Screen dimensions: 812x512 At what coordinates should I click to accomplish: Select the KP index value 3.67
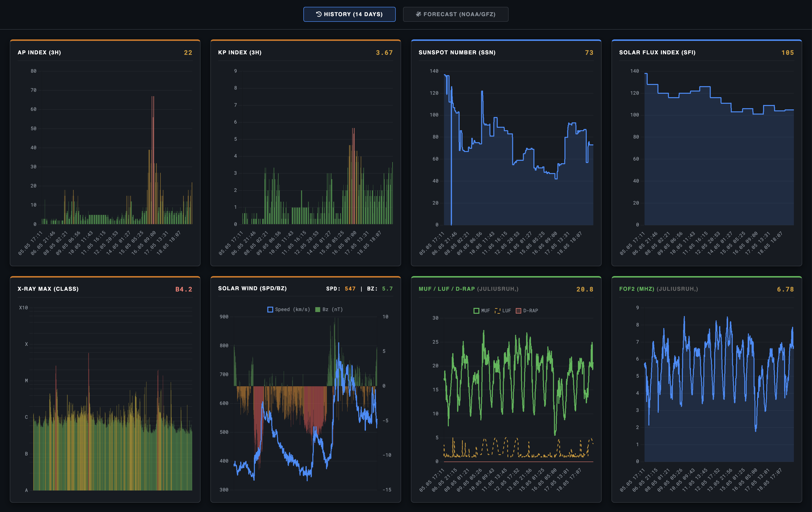click(384, 53)
